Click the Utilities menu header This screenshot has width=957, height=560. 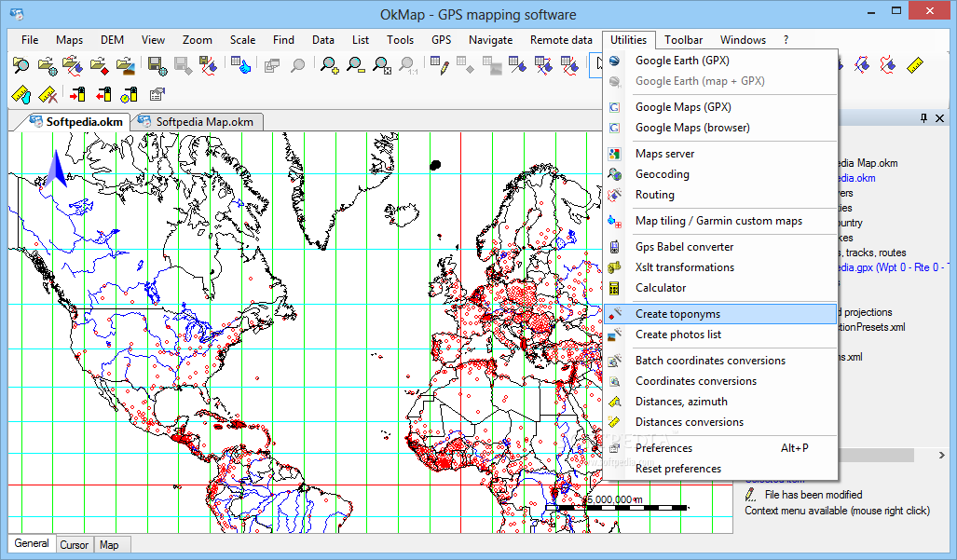628,40
